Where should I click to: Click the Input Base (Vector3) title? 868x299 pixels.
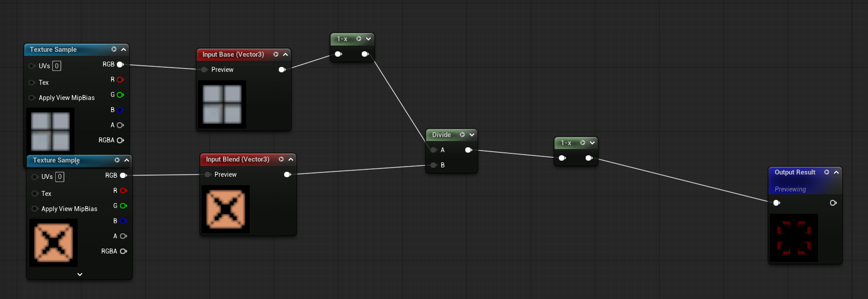point(233,54)
